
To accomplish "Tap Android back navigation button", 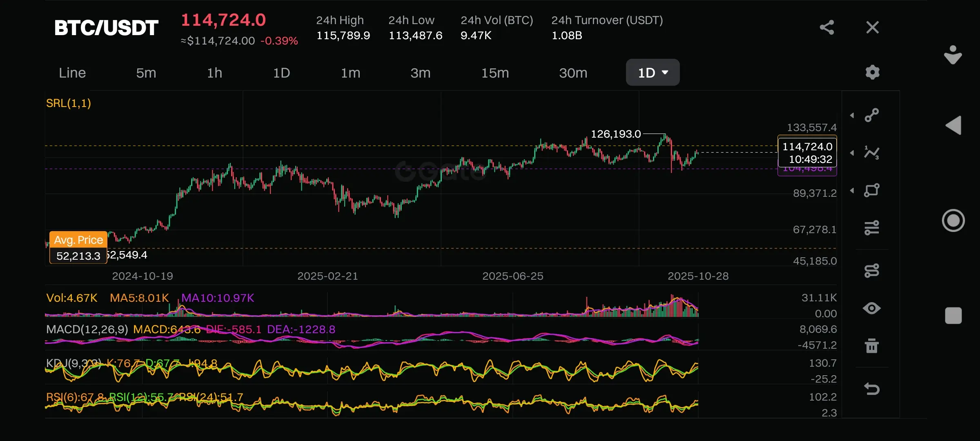I will 953,125.
